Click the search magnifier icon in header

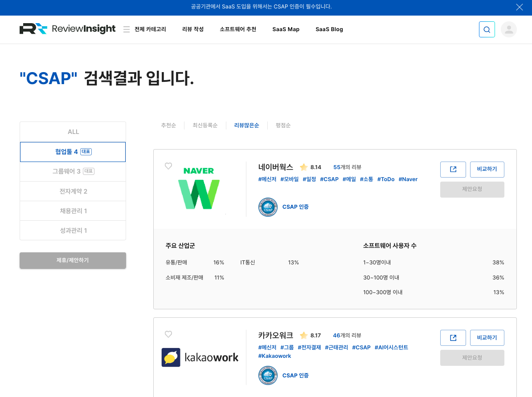pyautogui.click(x=487, y=29)
